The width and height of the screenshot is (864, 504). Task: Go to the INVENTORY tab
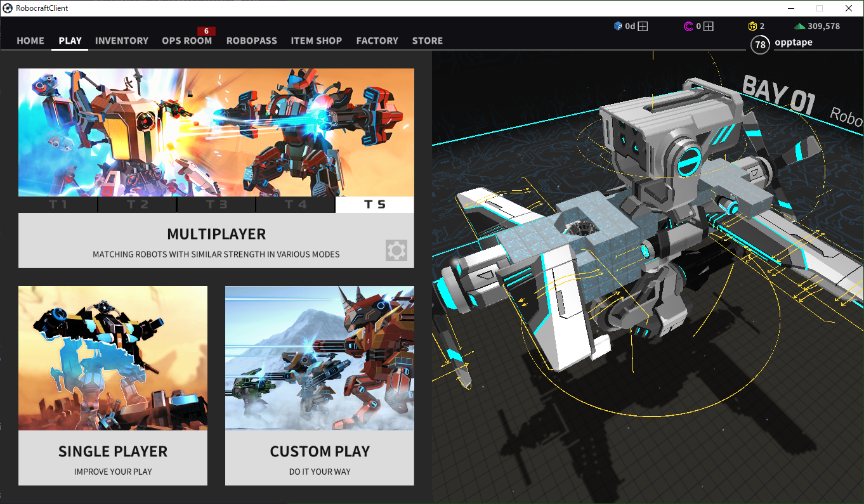click(122, 41)
